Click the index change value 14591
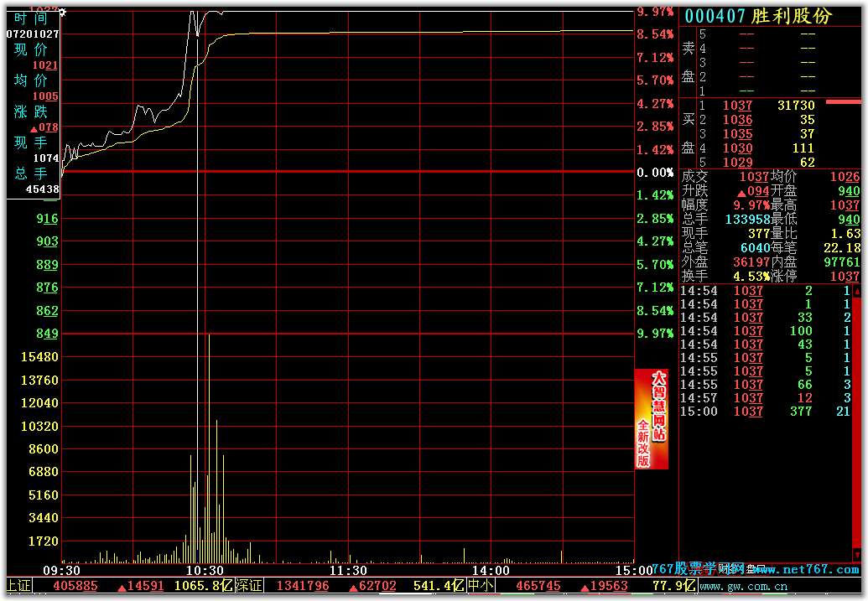Screen dimensions: 868x601 [145, 586]
